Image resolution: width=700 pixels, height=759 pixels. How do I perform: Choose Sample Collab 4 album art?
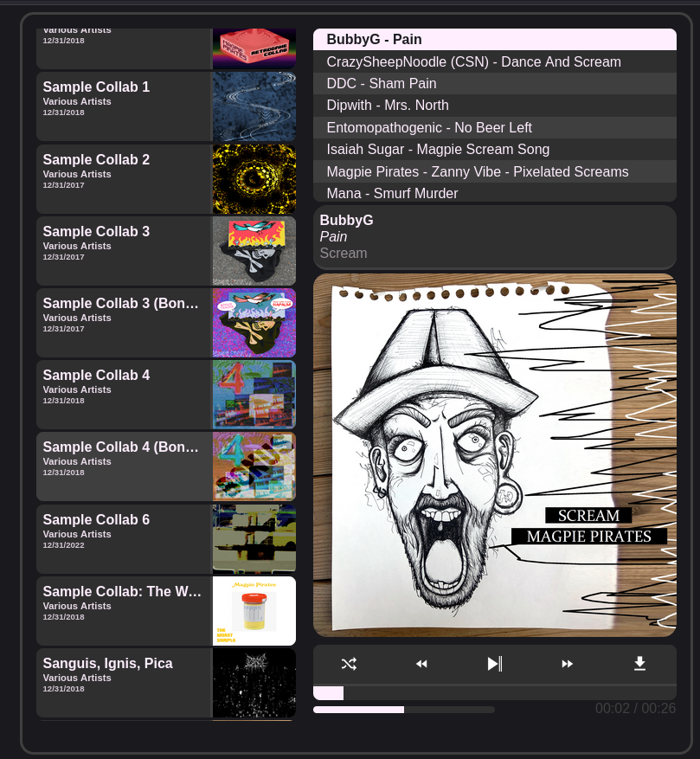click(254, 395)
